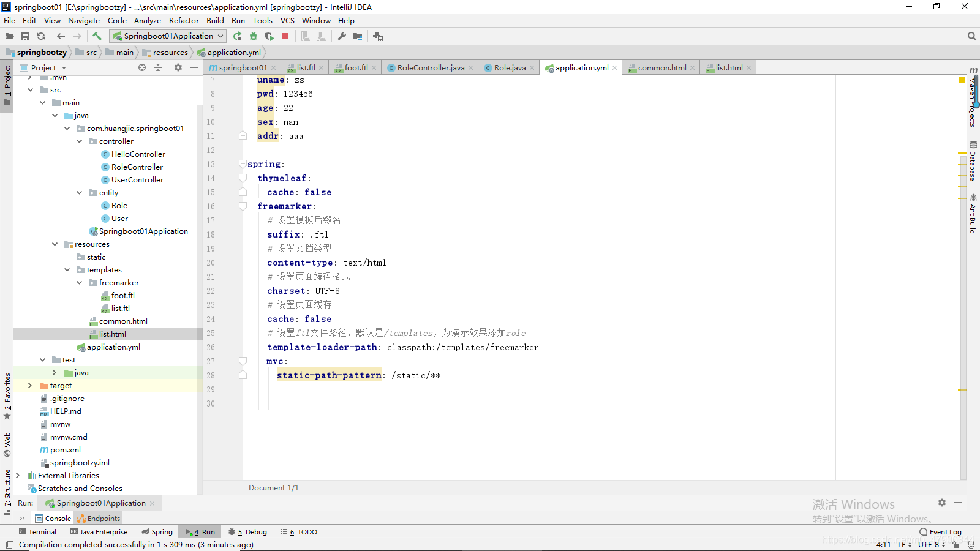Open the VCS menu
This screenshot has height=551, width=980.
click(287, 21)
